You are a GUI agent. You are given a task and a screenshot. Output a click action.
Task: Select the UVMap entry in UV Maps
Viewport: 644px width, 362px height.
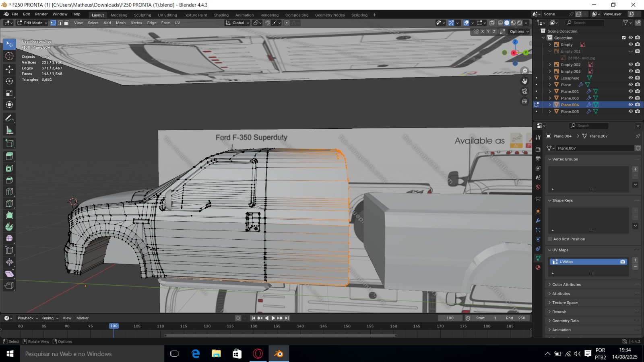[588, 262]
